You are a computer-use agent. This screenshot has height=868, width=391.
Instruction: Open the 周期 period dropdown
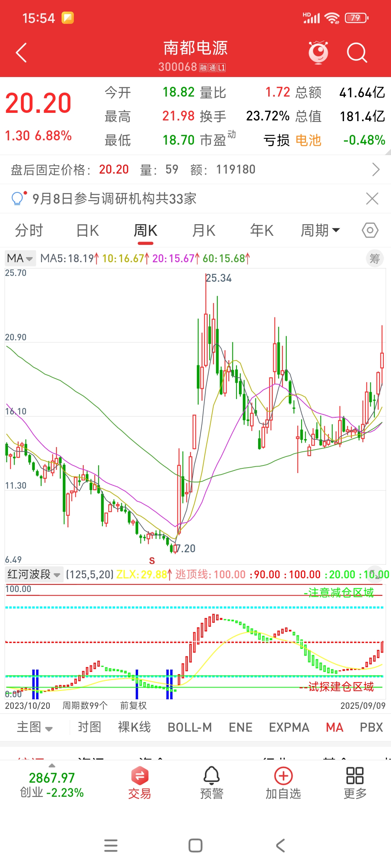point(320,230)
